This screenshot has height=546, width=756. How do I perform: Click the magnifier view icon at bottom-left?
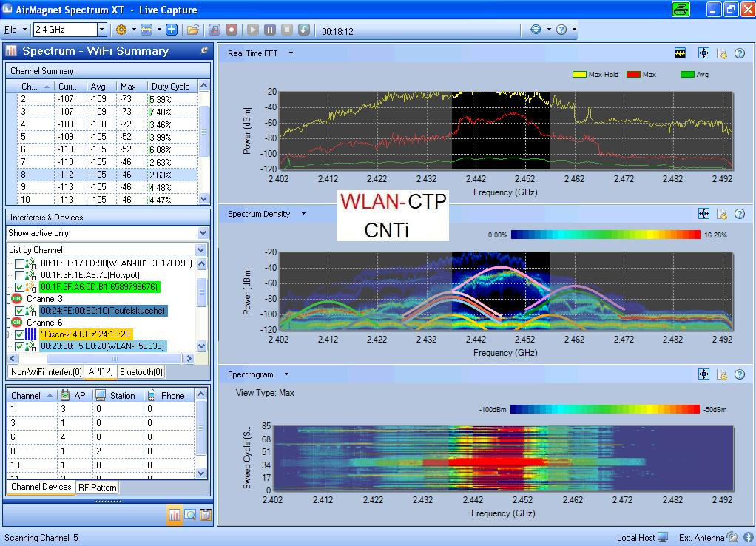click(190, 515)
